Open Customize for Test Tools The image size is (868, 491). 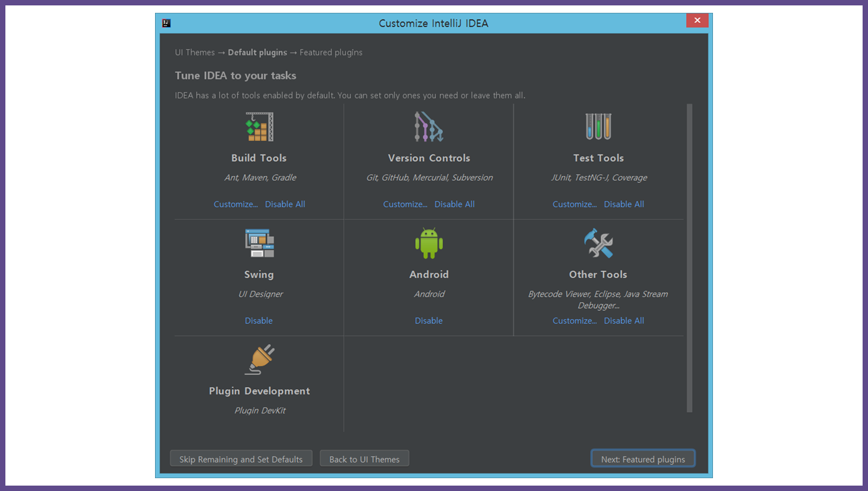pyautogui.click(x=575, y=204)
